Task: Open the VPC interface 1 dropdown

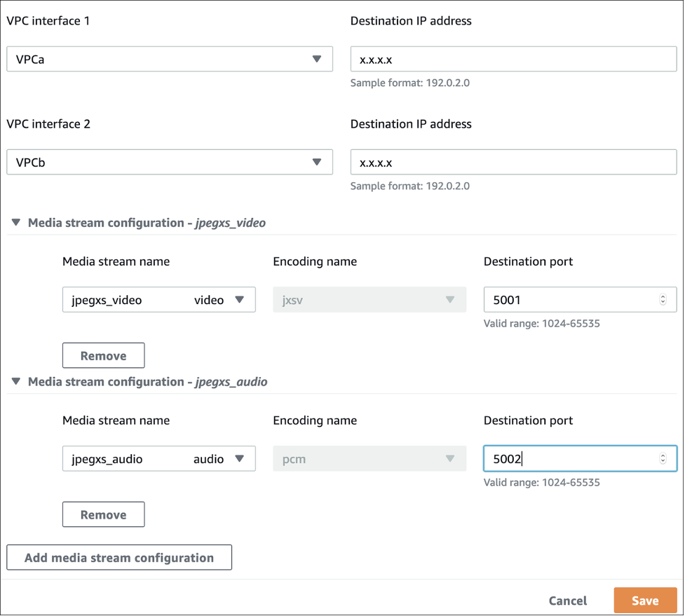Action: click(x=168, y=60)
